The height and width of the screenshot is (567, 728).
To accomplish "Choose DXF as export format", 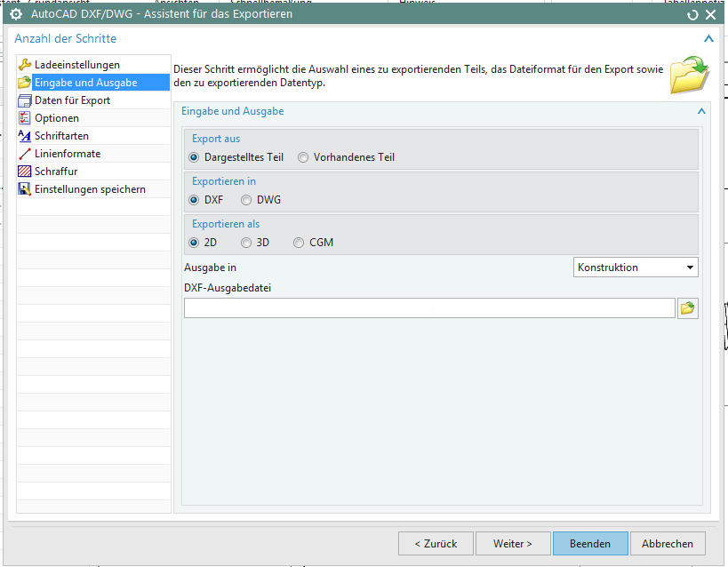I will (x=194, y=200).
